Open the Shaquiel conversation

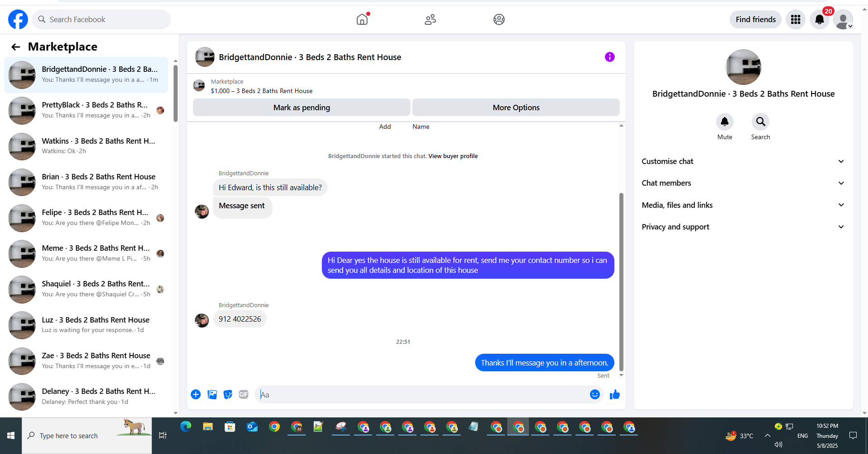pyautogui.click(x=86, y=289)
